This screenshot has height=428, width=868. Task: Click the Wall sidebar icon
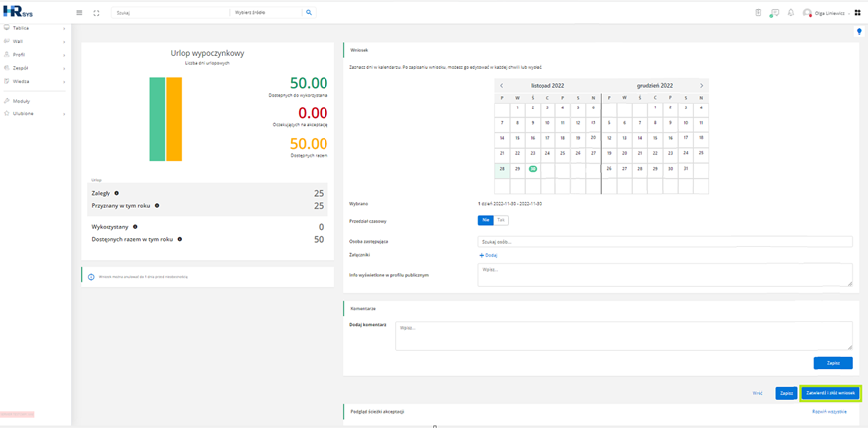[7, 41]
